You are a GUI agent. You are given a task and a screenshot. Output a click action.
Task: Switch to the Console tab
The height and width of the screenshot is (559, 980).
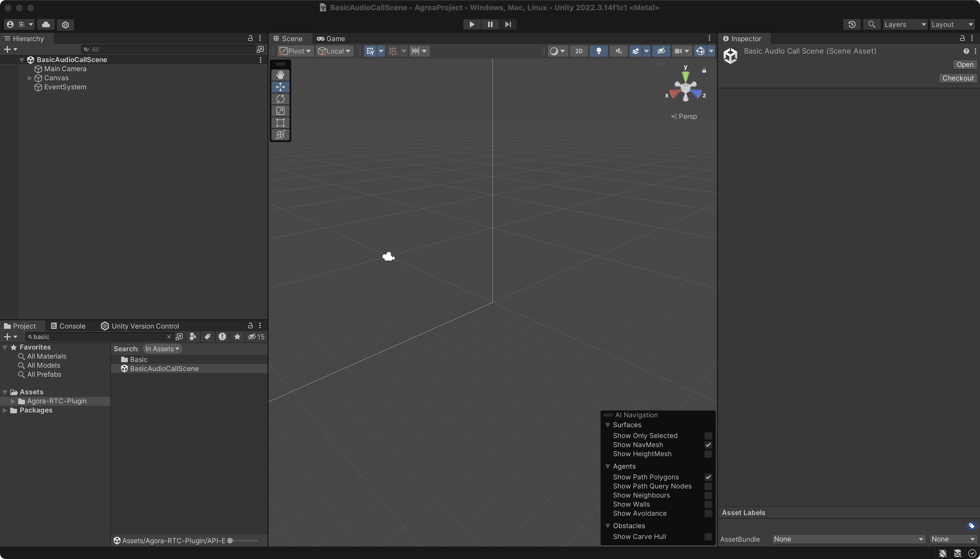click(68, 326)
